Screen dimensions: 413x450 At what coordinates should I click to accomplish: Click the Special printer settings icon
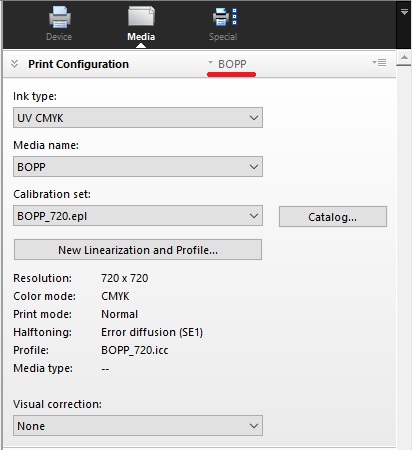coord(225,17)
